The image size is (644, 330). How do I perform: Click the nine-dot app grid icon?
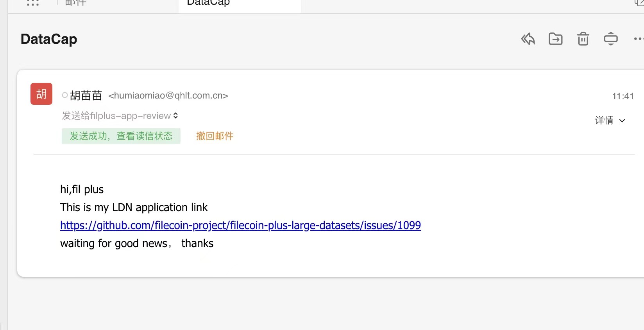point(32,3)
